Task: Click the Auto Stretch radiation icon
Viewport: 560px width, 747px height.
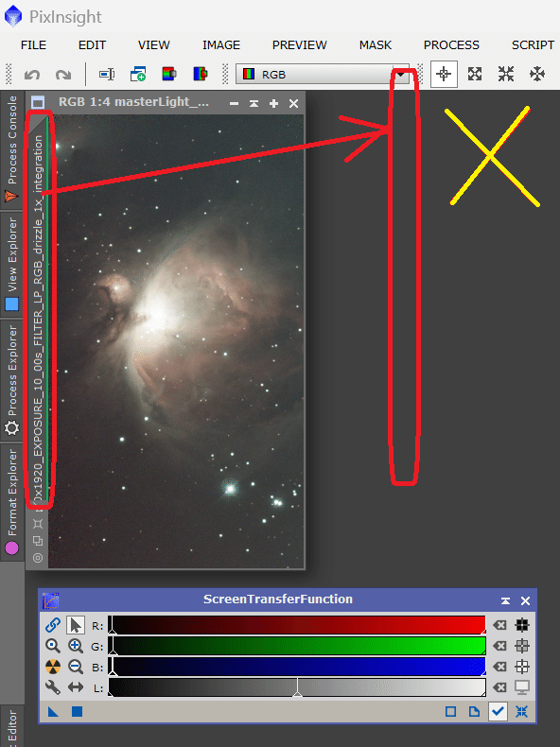Action: pos(53,667)
